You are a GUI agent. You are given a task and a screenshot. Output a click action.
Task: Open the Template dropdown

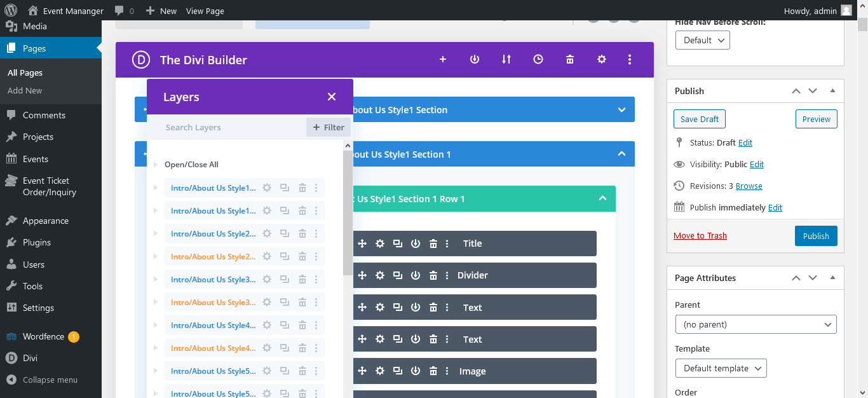(x=721, y=368)
